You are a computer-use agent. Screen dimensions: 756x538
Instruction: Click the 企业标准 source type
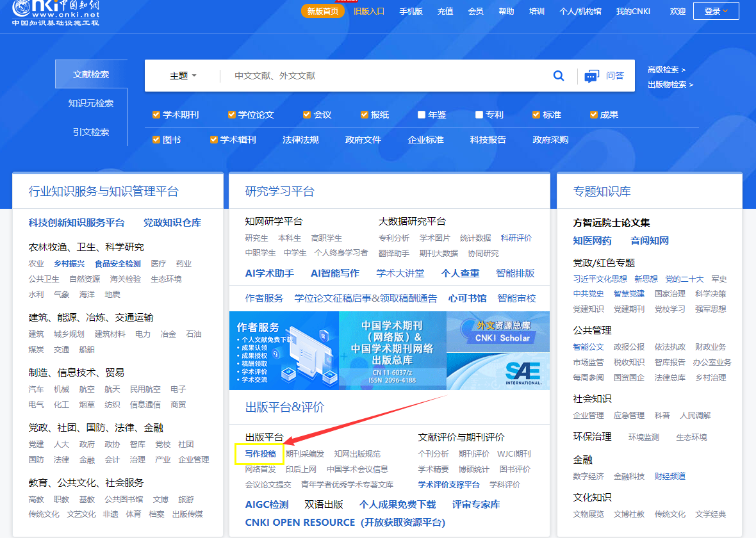[x=425, y=140]
